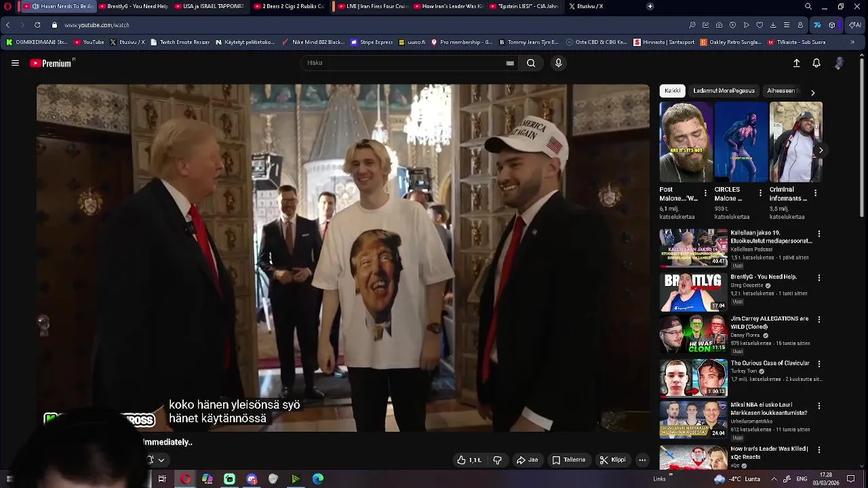868x488 pixels.
Task: Go to YouTube Premium home logo
Action: click(52, 63)
